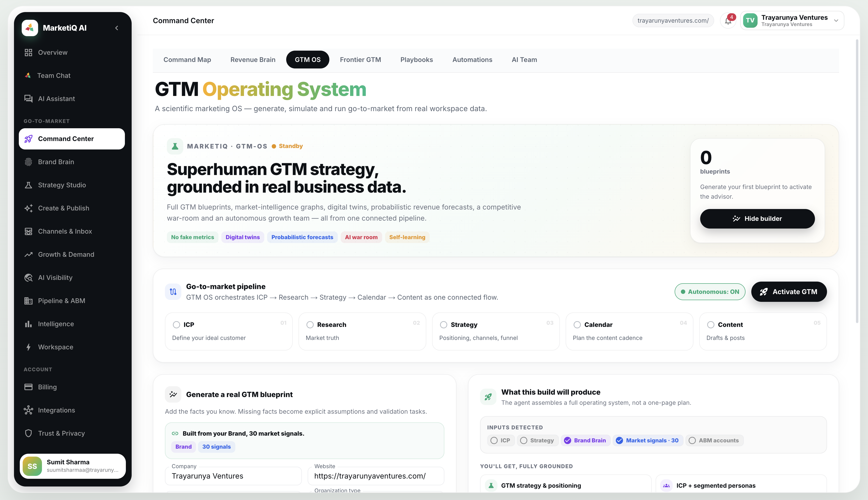Switch to AI Team tab
Image resolution: width=868 pixels, height=500 pixels.
[x=524, y=60]
